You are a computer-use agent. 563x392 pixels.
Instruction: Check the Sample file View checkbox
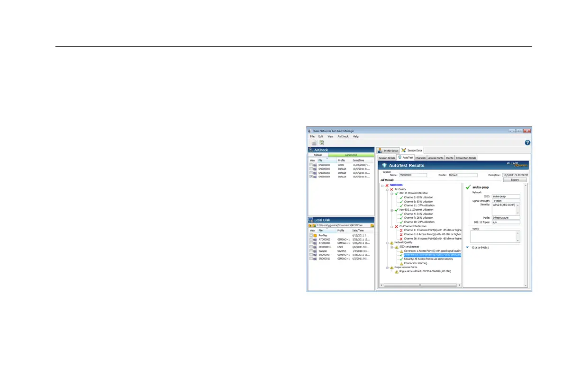(x=311, y=251)
